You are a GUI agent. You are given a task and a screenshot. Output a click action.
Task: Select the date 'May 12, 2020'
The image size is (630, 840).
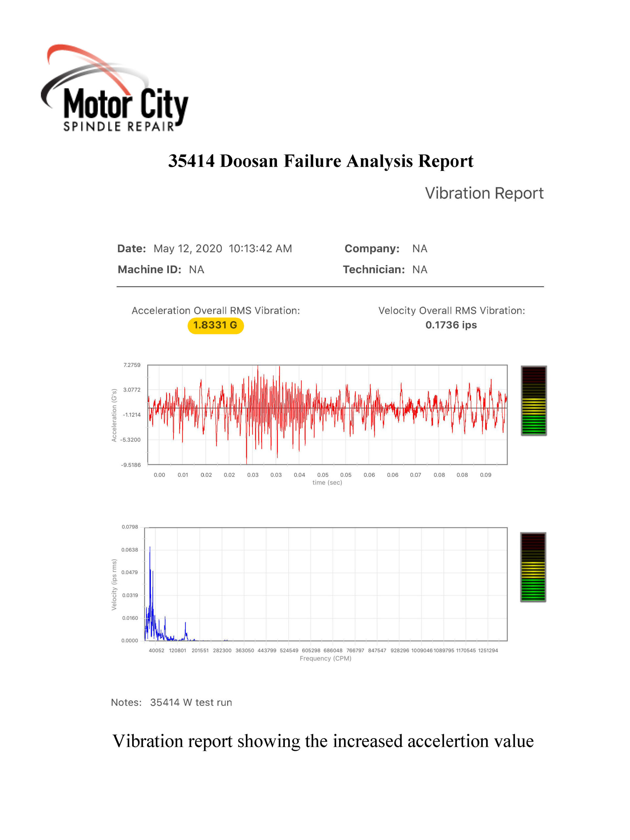[188, 249]
